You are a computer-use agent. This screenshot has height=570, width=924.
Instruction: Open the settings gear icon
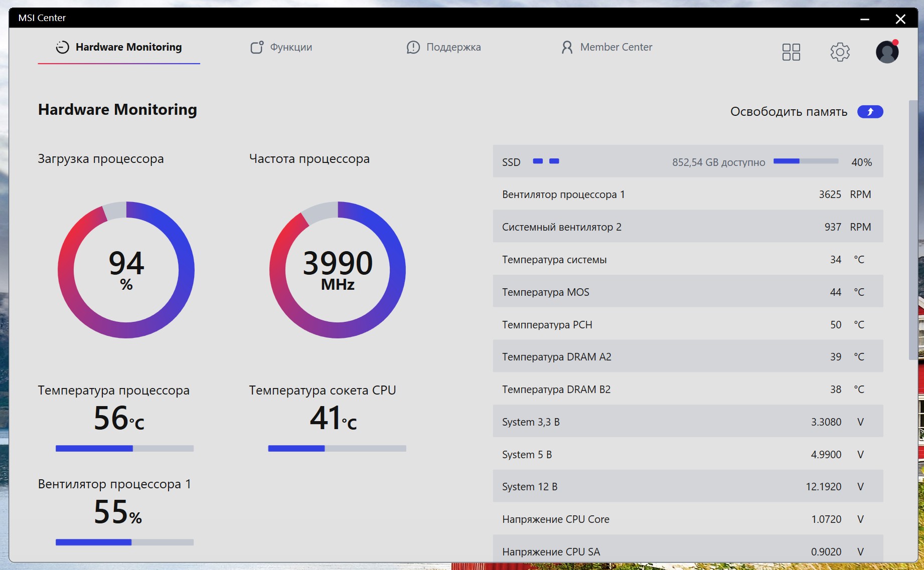(840, 52)
